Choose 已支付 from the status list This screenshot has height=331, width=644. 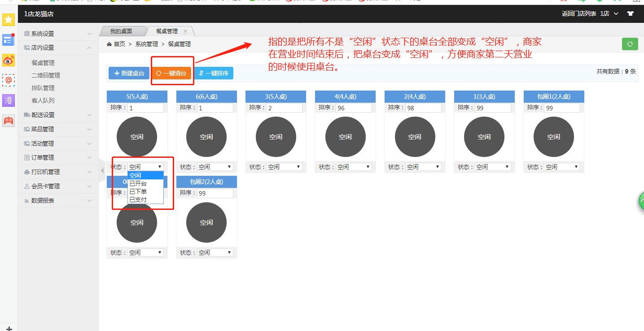coord(138,200)
